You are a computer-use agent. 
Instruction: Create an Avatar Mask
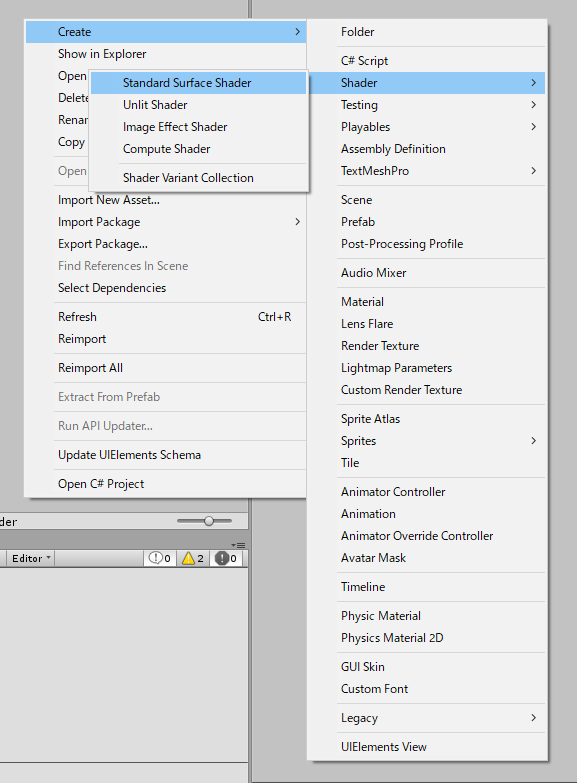pos(427,557)
